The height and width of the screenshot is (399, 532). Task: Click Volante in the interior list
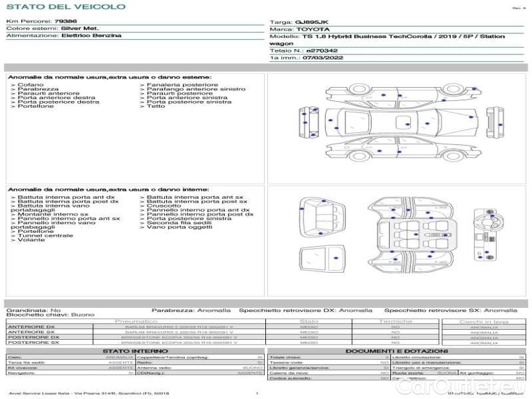[31, 239]
